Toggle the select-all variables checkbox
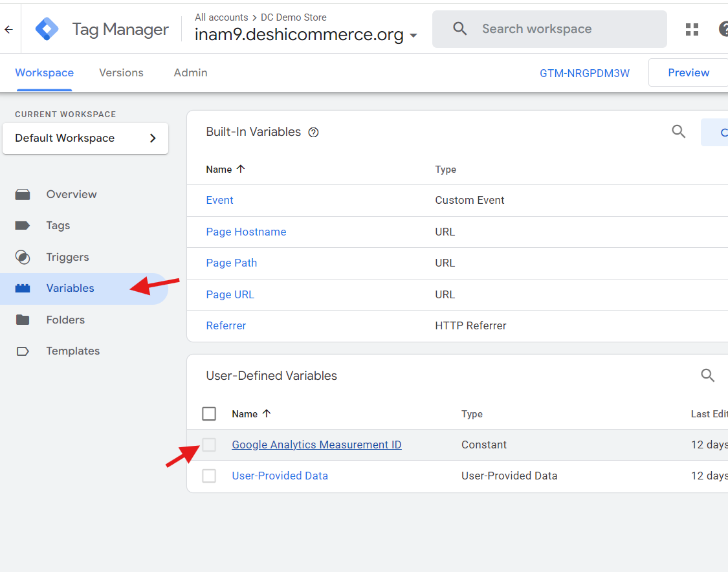 [209, 413]
